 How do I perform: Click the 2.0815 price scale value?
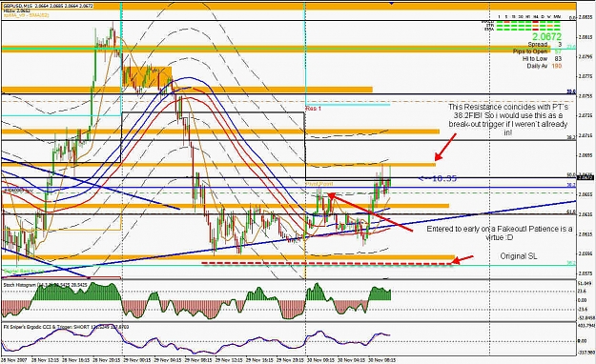click(x=586, y=37)
